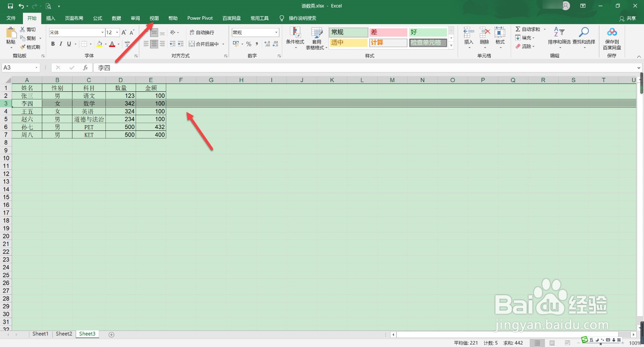Click the Cut (剪切) scissors icon

pos(23,29)
